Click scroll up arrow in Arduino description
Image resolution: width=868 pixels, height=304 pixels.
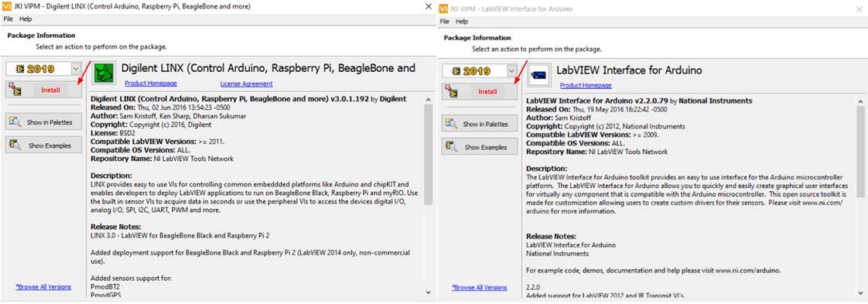[859, 101]
